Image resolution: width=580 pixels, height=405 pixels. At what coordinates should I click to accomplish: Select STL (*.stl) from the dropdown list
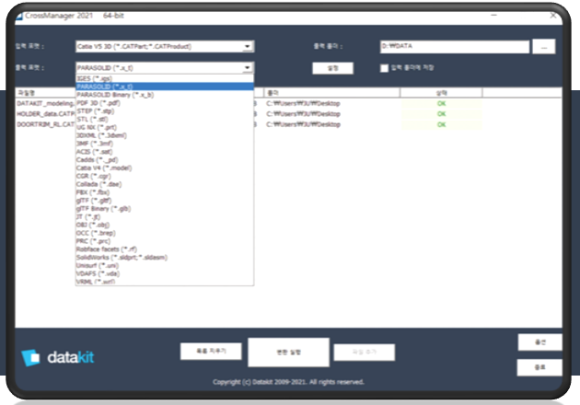click(x=165, y=119)
